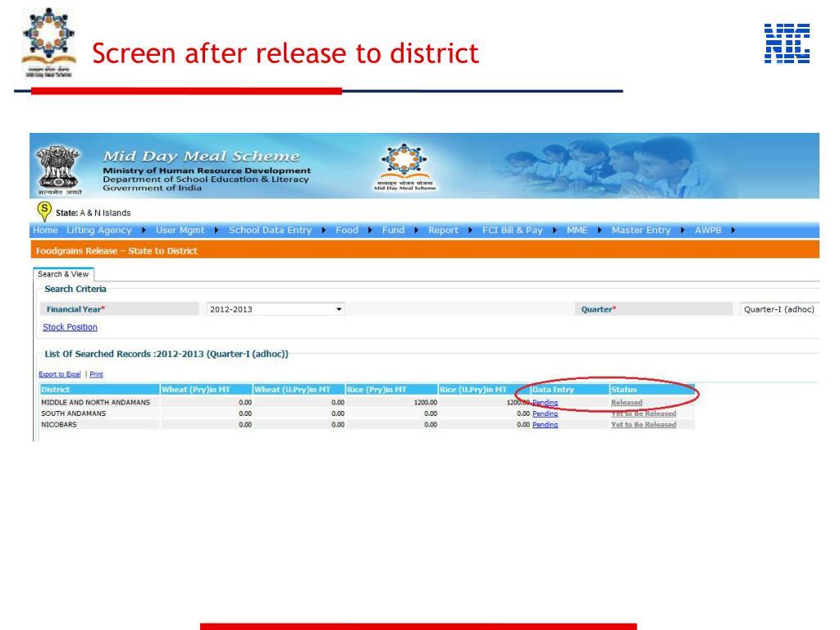Click the 1200.00 Rice (Pry) value
Image resolution: width=840 pixels, height=630 pixels.
426,402
